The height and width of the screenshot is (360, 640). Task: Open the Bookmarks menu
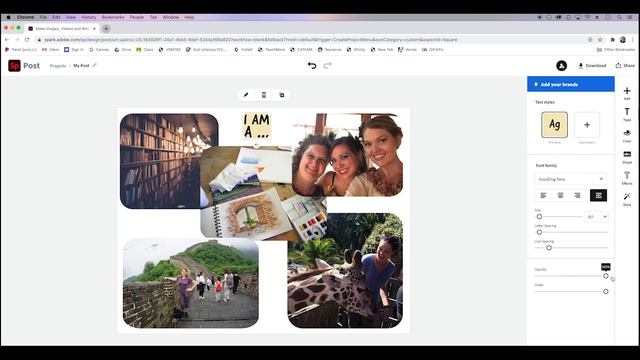113,18
